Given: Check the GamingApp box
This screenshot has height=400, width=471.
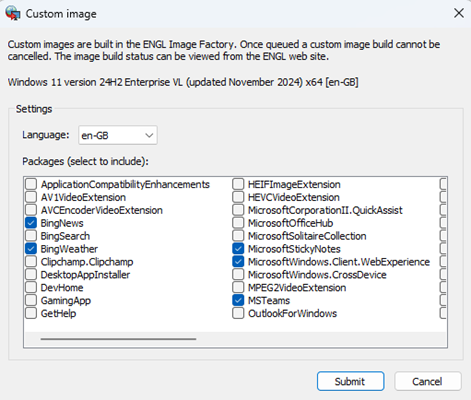Looking at the screenshot, I should coord(31,300).
